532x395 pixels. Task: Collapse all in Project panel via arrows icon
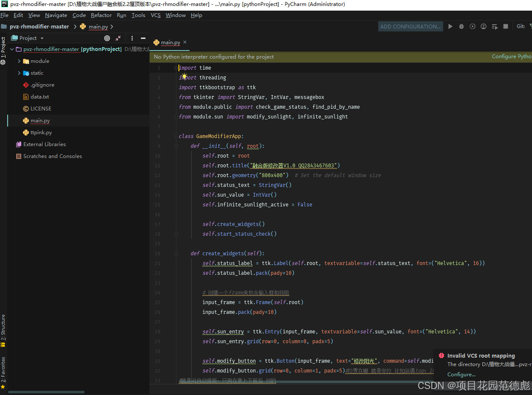coord(118,38)
